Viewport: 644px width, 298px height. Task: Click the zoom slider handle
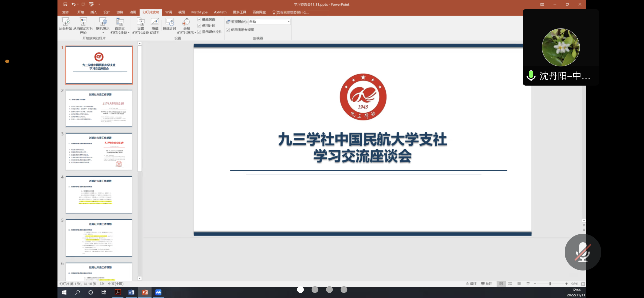[550, 284]
